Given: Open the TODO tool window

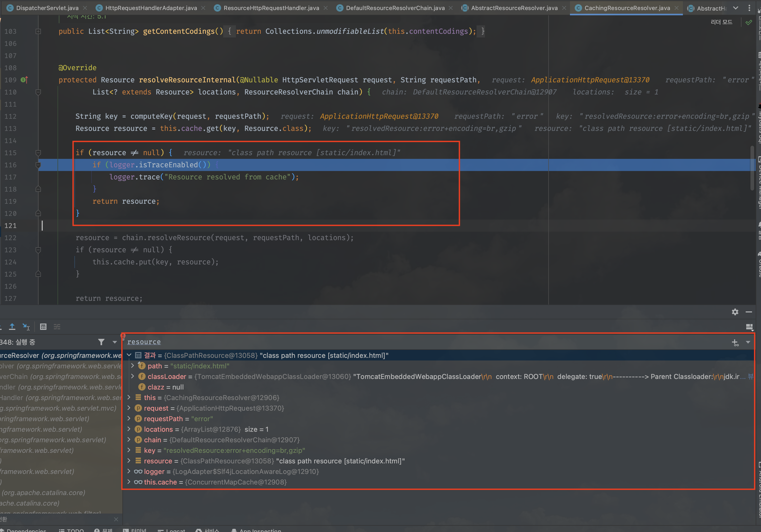Looking at the screenshot, I should coord(75,530).
